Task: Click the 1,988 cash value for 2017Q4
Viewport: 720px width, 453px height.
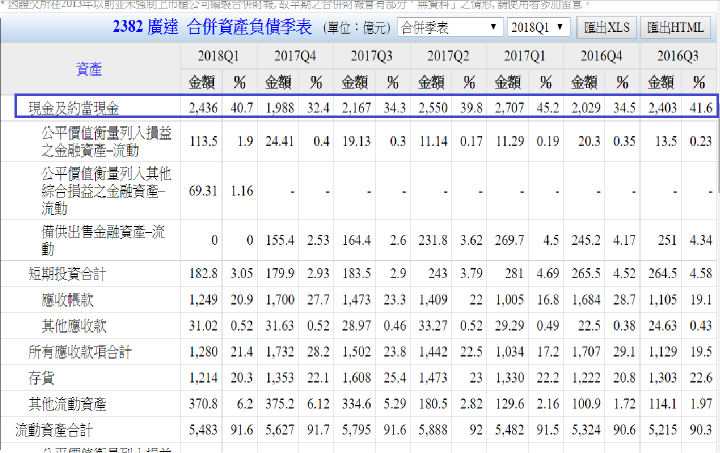Action: click(x=280, y=108)
